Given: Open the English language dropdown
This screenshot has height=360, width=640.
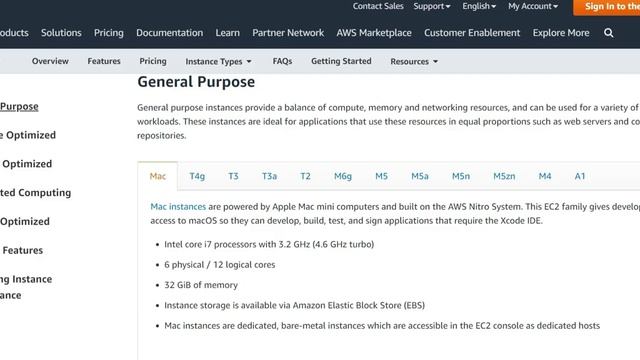Looking at the screenshot, I should (479, 6).
